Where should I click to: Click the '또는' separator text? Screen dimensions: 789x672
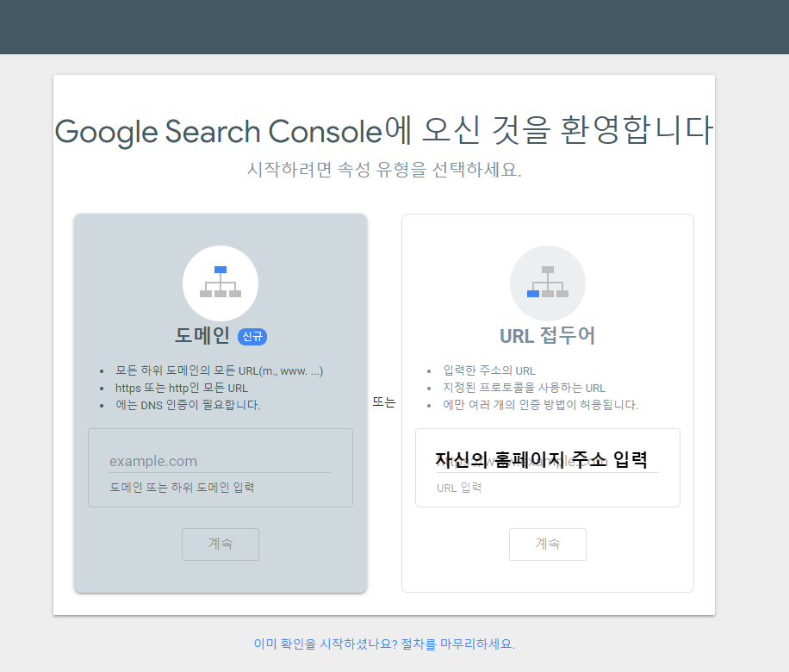click(x=384, y=401)
